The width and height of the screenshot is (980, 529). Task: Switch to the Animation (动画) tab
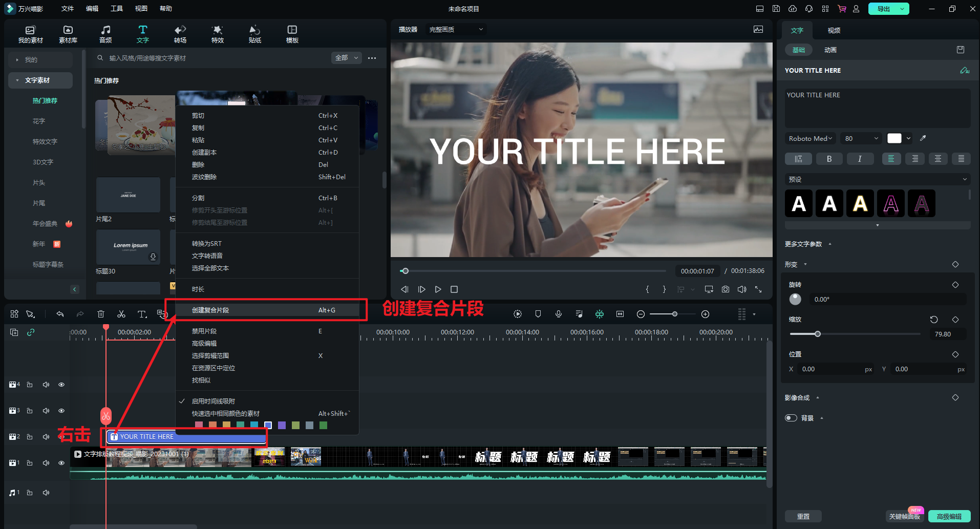pyautogui.click(x=830, y=50)
